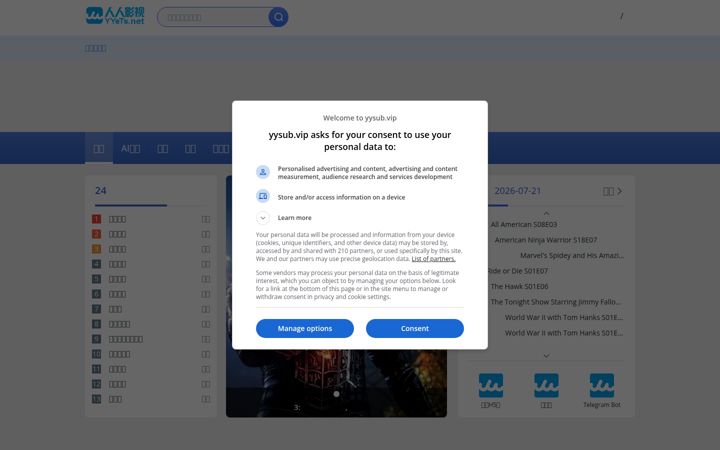Click the Consent button
The image size is (720, 450).
click(415, 328)
